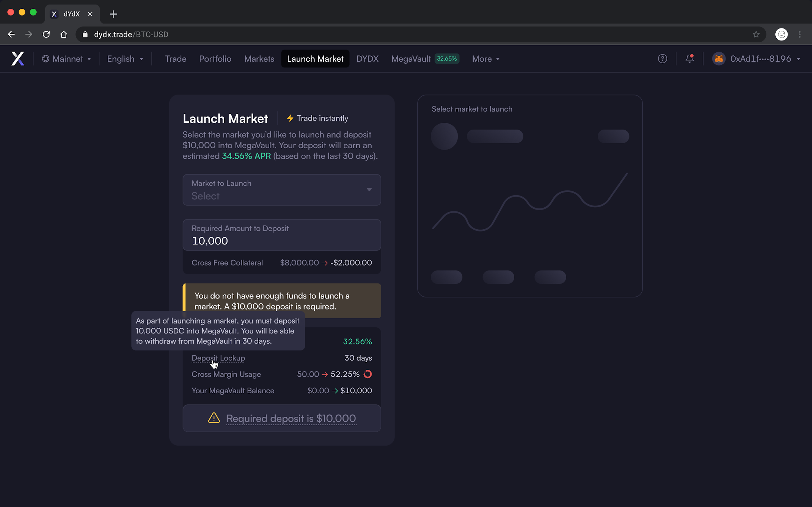Open the More navigation dropdown
This screenshot has height=507, width=812.
(485, 59)
